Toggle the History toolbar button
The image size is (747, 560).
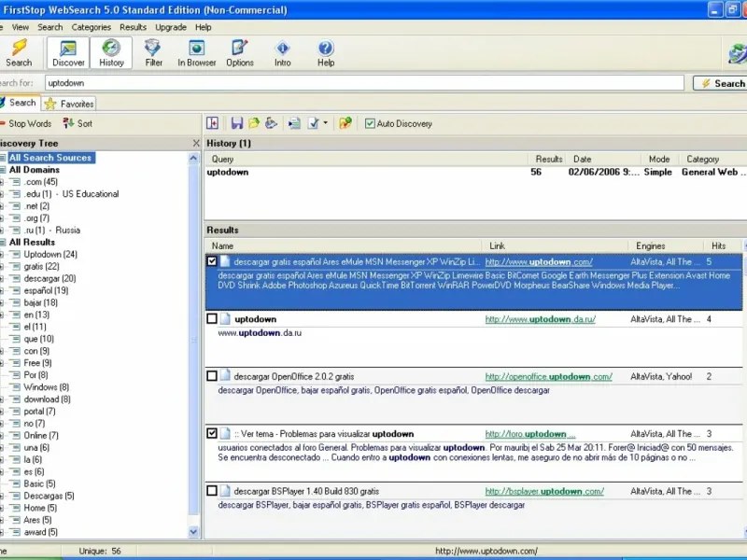111,53
